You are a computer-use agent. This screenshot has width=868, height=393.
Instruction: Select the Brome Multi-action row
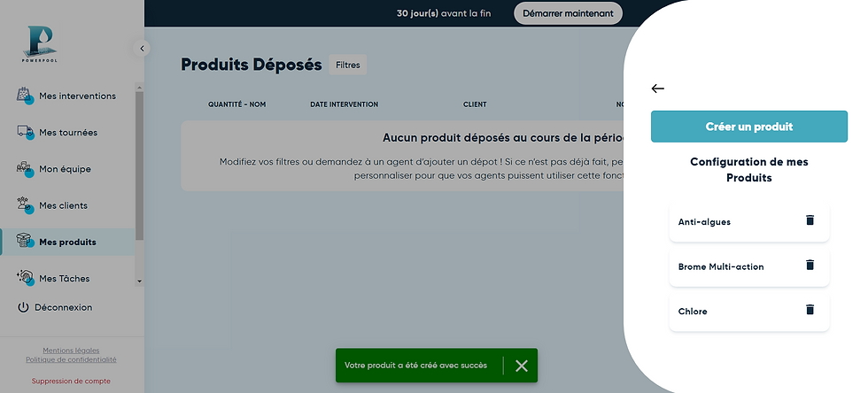tap(749, 266)
